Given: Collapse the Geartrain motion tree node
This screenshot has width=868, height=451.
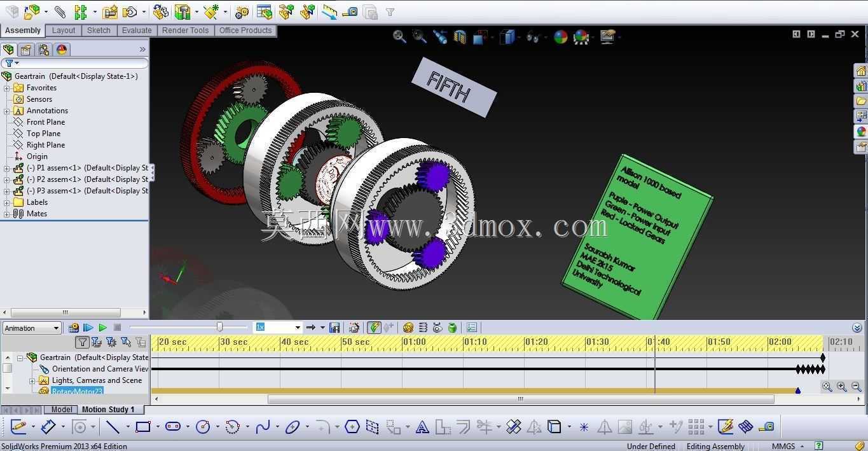Looking at the screenshot, I should pyautogui.click(x=20, y=358).
